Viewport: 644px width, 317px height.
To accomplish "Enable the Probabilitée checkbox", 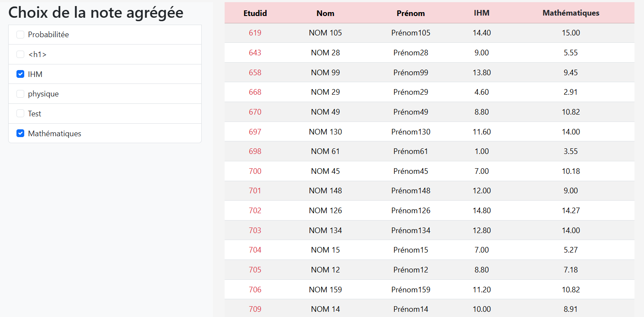I will [20, 35].
